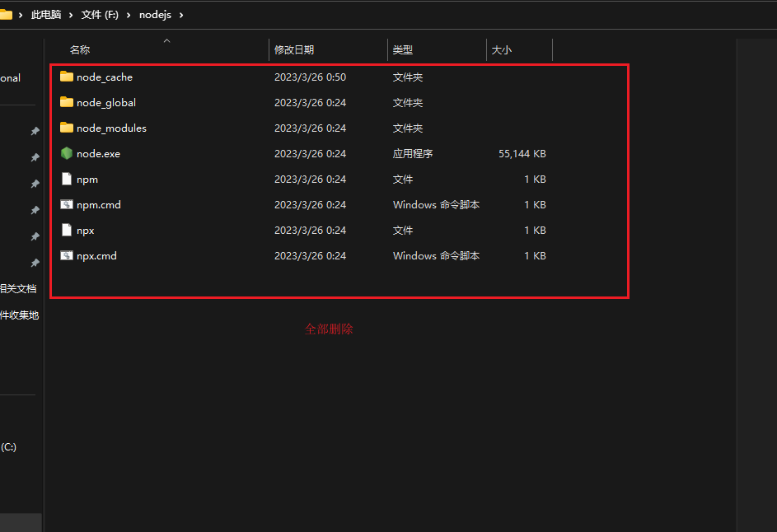This screenshot has height=532, width=777.
Task: Open the (C:) drive in the sidebar
Action: tap(8, 447)
